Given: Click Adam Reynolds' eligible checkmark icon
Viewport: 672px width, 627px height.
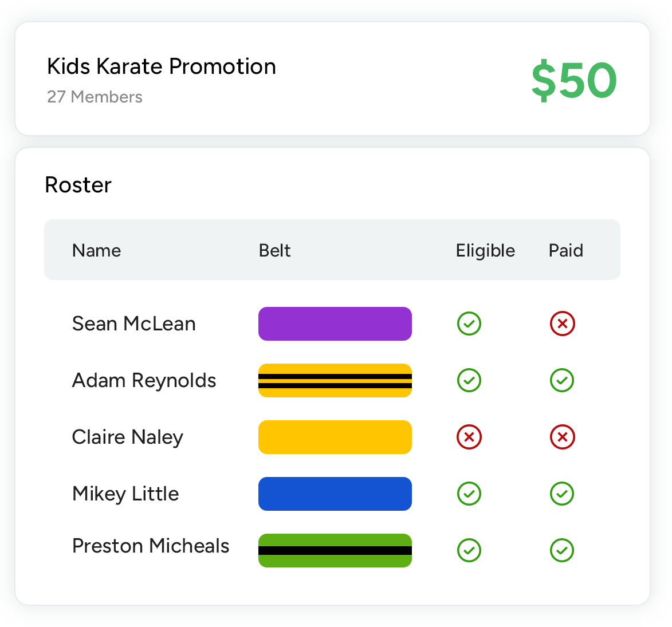Looking at the screenshot, I should (469, 380).
